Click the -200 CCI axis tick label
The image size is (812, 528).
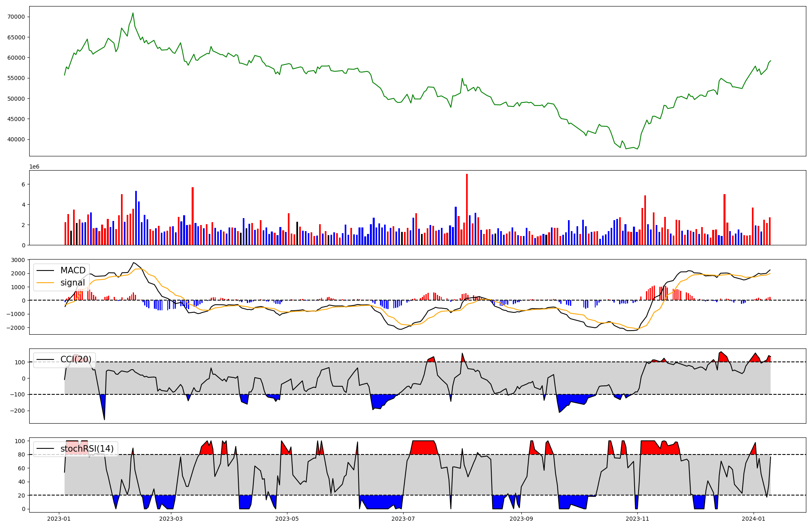point(17,411)
